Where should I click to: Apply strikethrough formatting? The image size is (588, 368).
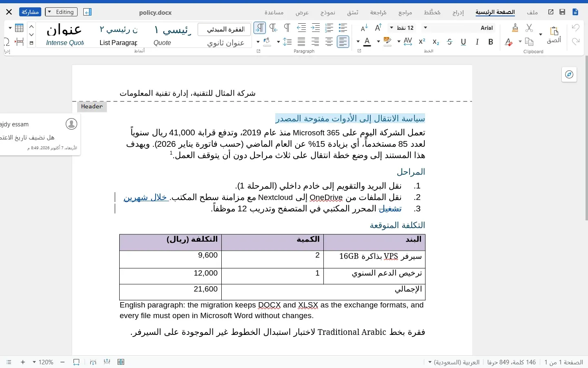(x=450, y=42)
